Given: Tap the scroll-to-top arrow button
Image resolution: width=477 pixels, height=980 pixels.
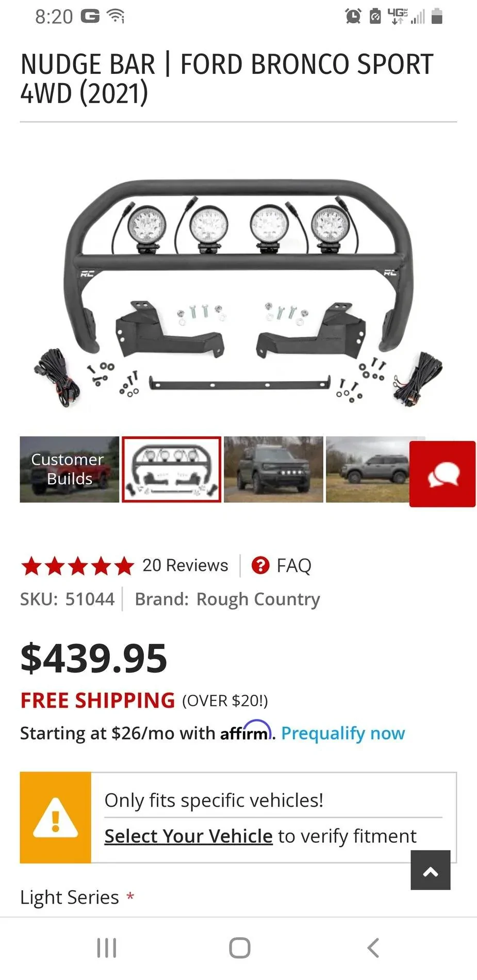Looking at the screenshot, I should [431, 870].
